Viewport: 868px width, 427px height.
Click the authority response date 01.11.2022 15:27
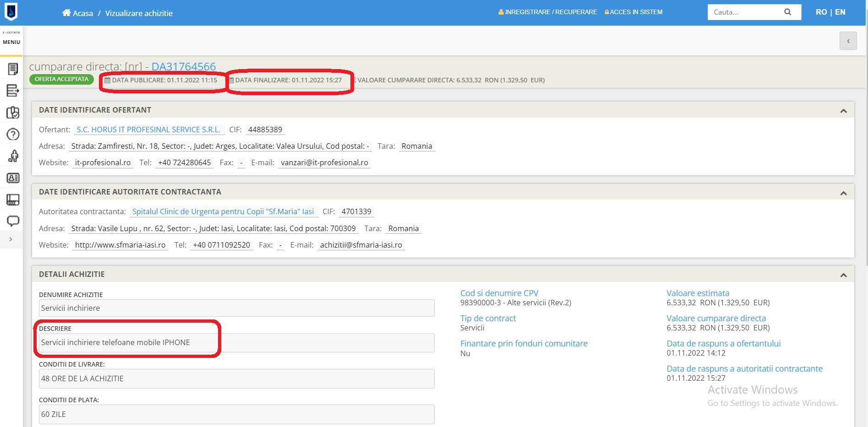tap(696, 378)
